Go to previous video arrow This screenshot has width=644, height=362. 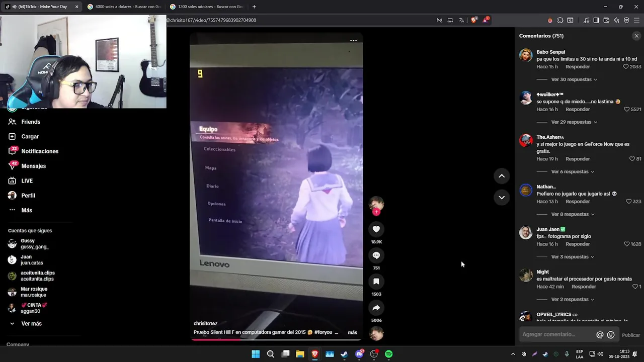[502, 176]
